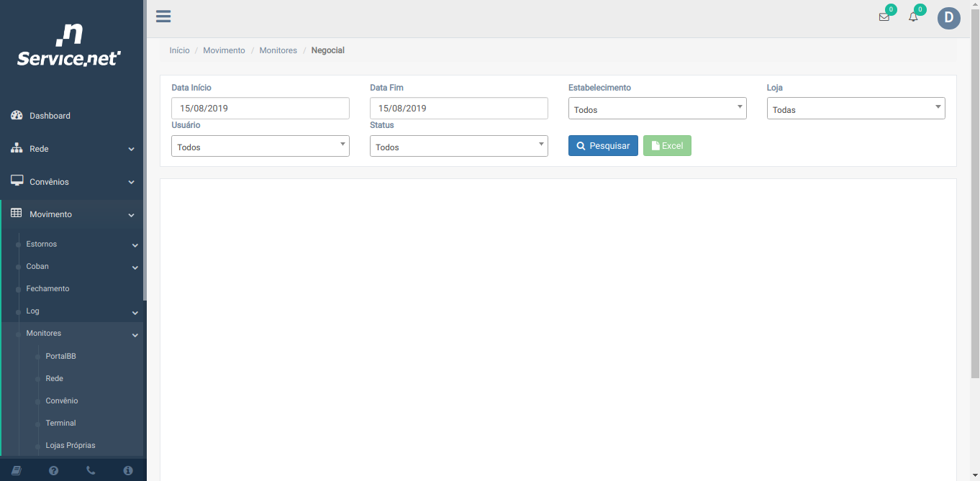Expand the Convênios sidebar menu
The width and height of the screenshot is (980, 481).
point(72,182)
